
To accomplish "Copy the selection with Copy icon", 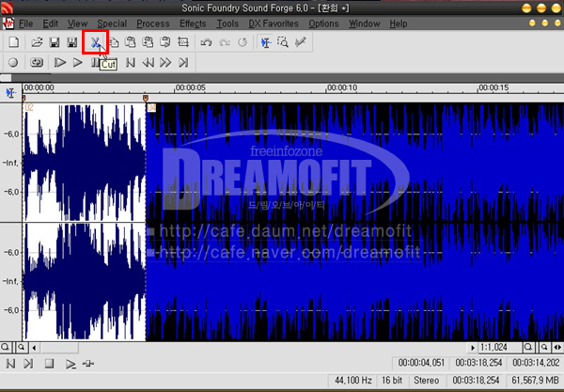I will [114, 42].
